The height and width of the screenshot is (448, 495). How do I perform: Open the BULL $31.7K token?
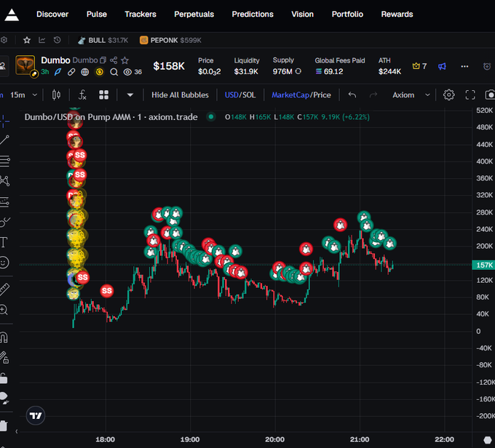tap(103, 40)
